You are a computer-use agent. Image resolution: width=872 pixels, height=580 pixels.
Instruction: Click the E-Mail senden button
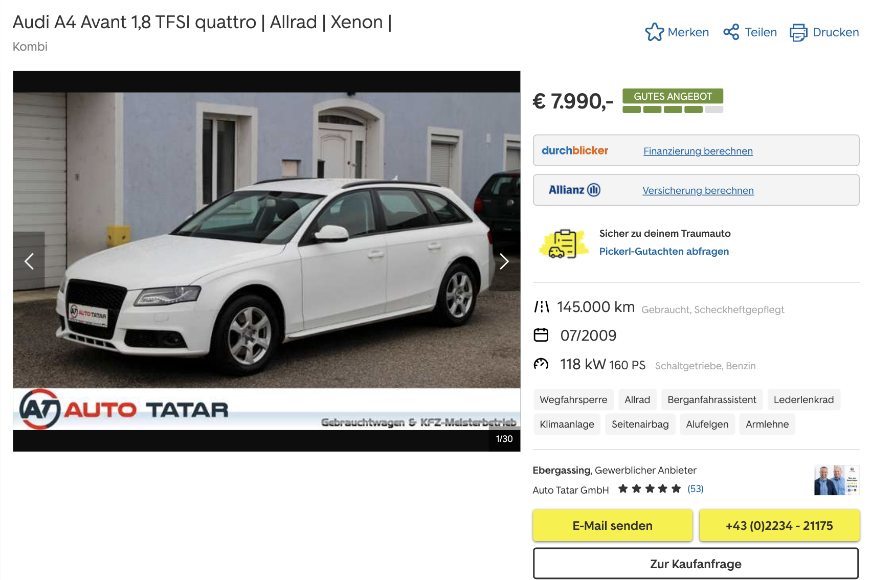(612, 526)
